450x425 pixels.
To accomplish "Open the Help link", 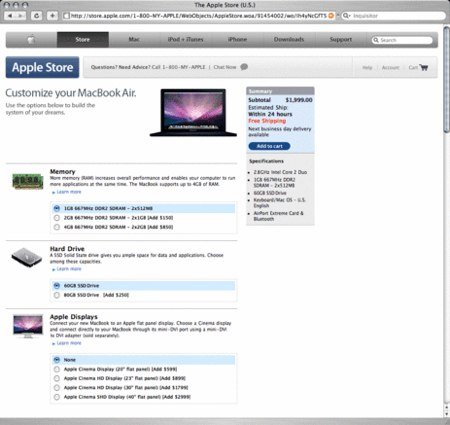I will [367, 68].
